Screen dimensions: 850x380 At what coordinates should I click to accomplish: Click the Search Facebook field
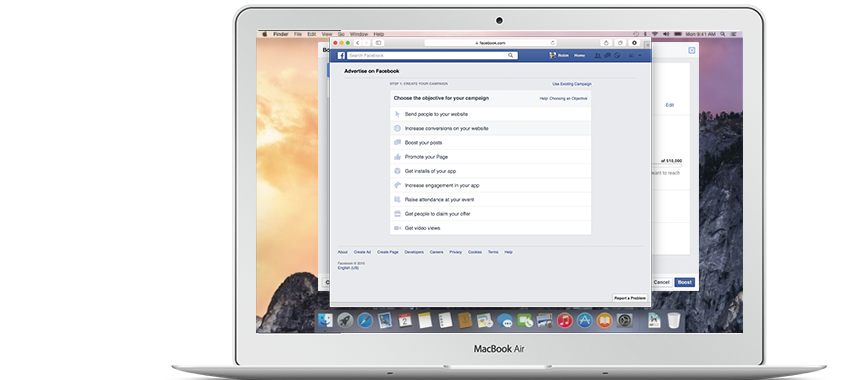(433, 55)
